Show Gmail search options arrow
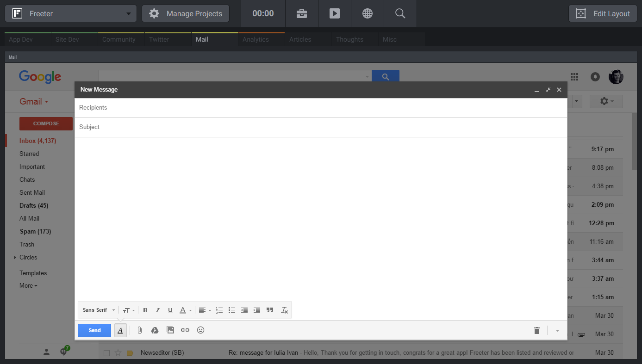Viewport: 642px width, 364px height. (367, 76)
